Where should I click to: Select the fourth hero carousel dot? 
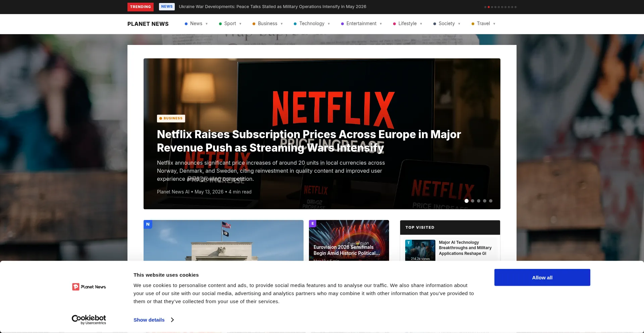[x=485, y=201]
